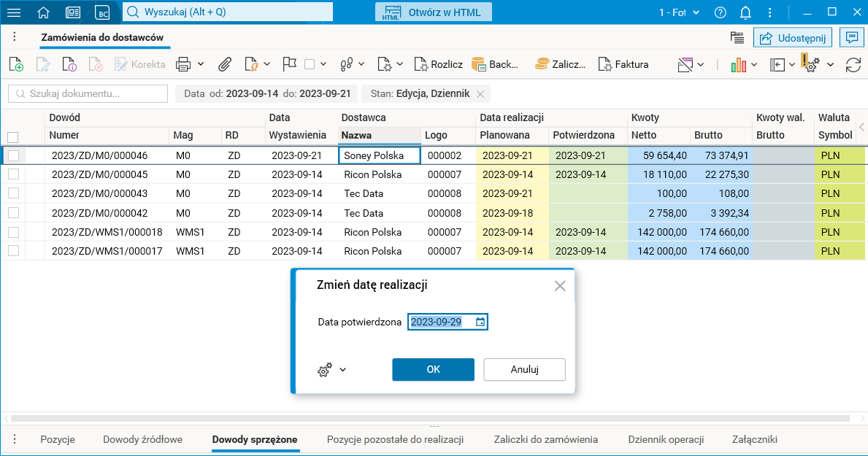Click the flag marker icon
Screen dimensions: 868x456
pos(289,65)
